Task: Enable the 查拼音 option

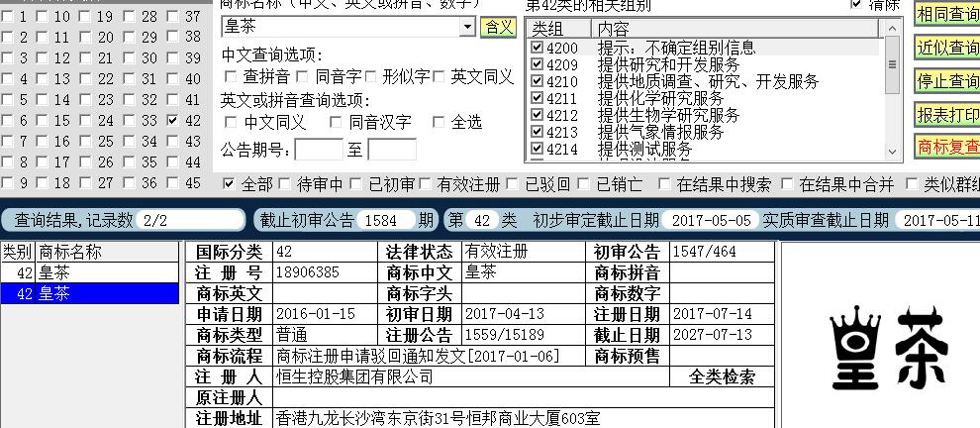Action: click(231, 77)
